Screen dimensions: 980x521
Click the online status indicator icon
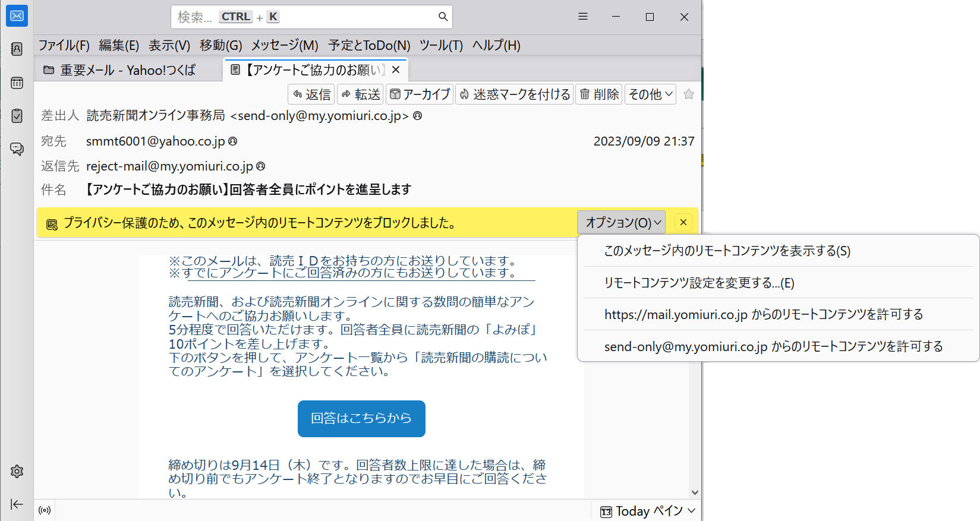pyautogui.click(x=45, y=510)
